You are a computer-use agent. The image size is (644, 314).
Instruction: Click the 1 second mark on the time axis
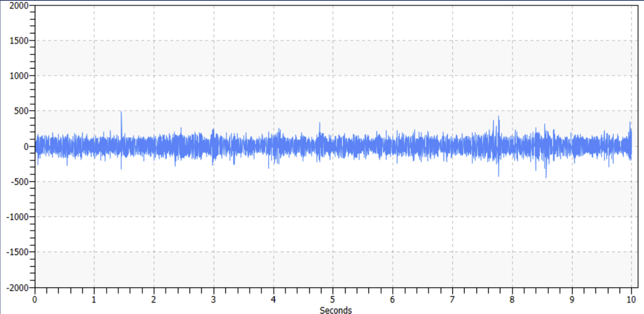[x=94, y=300]
